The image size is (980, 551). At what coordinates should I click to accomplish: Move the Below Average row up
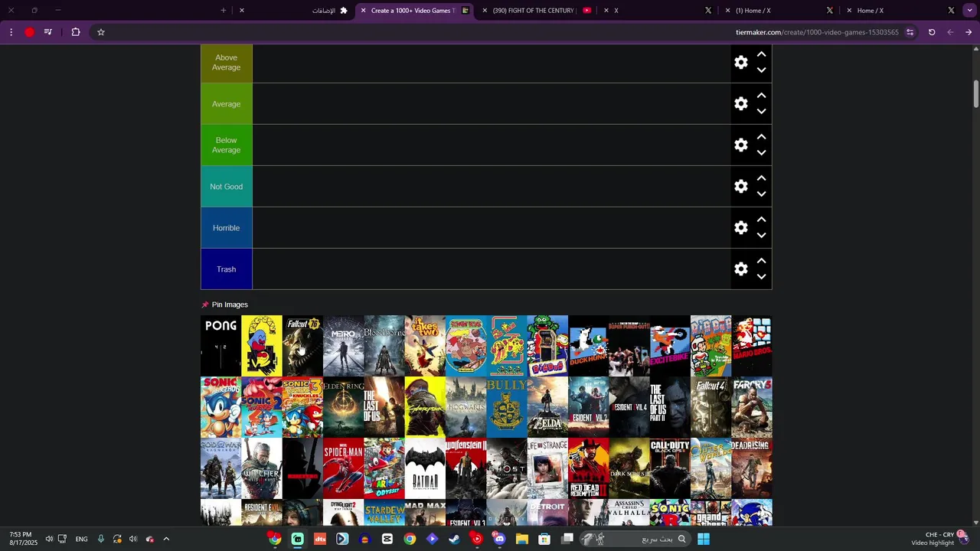click(x=761, y=137)
